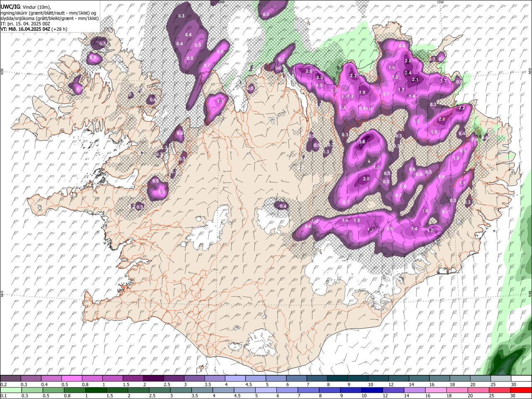Click the 'UWC/IG: Vindur (10m)' title text

[x=25, y=7]
